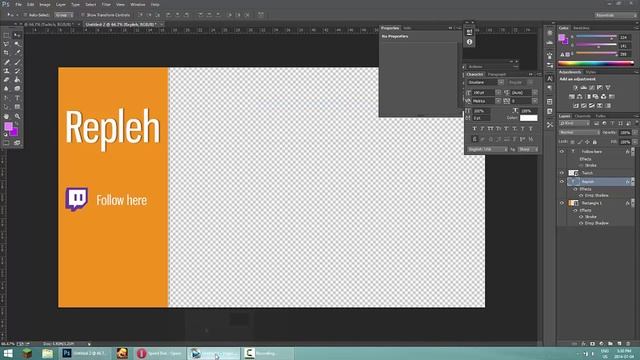Screen dimensions: 640x360
Task: Select the Blur tool
Action: point(6,88)
